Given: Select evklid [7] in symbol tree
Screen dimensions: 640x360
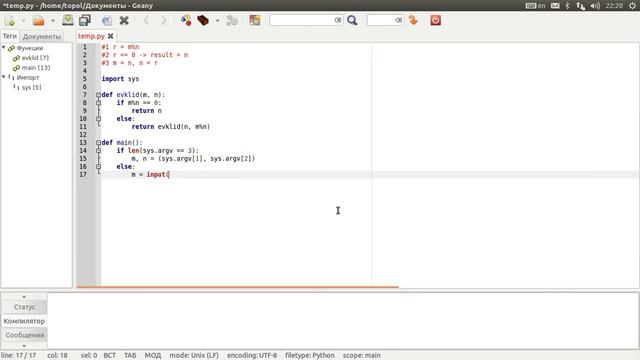Looking at the screenshot, I should click(35, 58).
